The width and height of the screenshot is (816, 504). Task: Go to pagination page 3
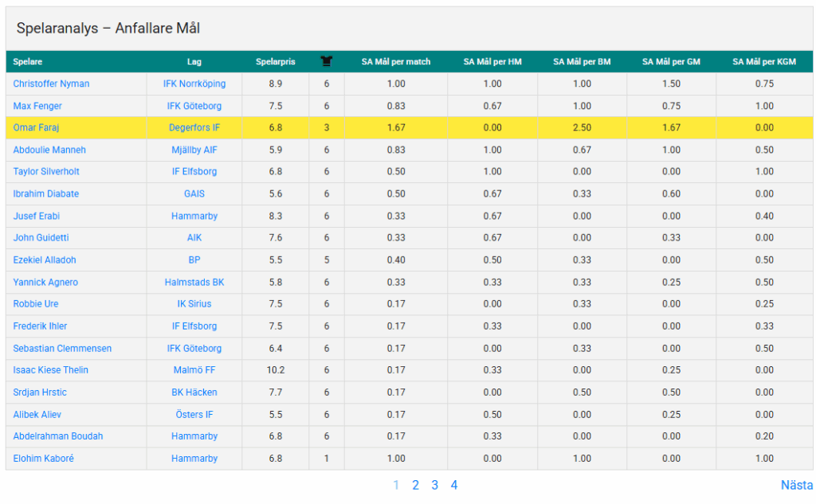tap(434, 485)
